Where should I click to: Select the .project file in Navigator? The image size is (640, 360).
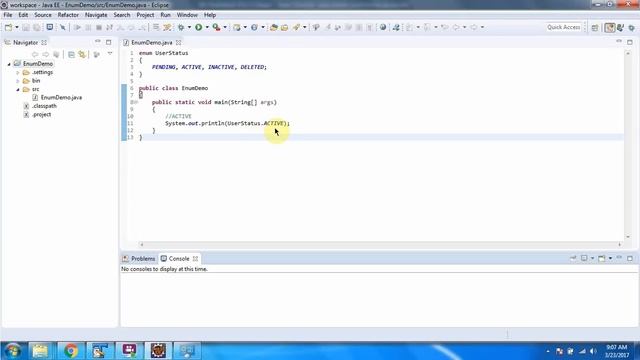(x=42, y=115)
